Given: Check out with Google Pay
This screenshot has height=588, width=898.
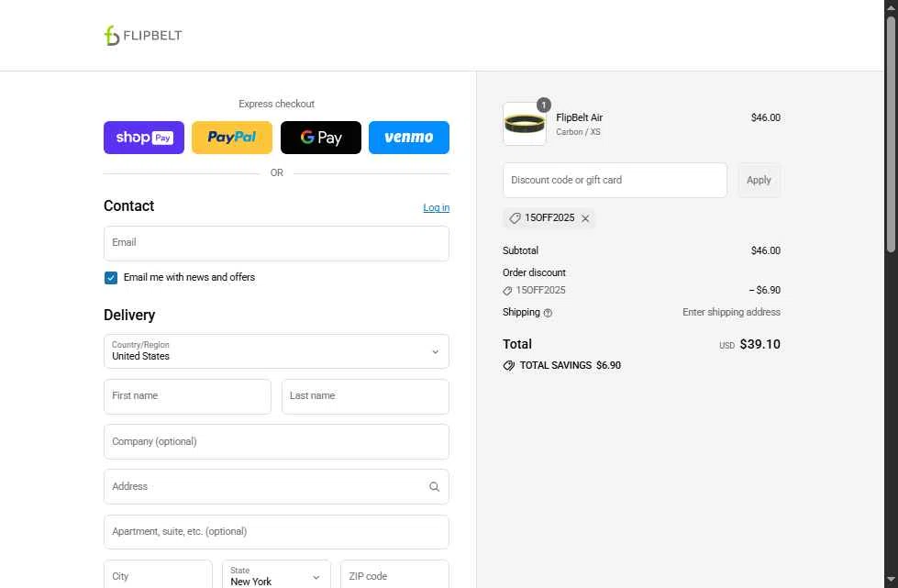Looking at the screenshot, I should (321, 138).
